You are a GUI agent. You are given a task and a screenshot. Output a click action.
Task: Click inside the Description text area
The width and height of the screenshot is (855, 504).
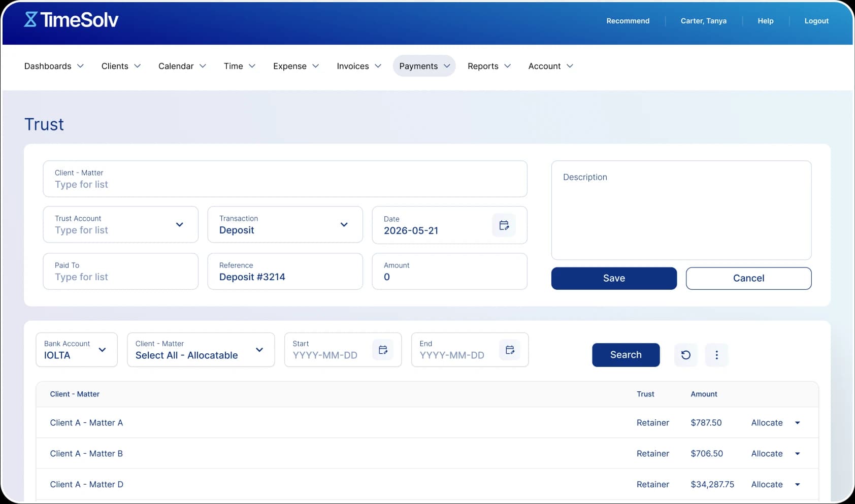click(681, 210)
